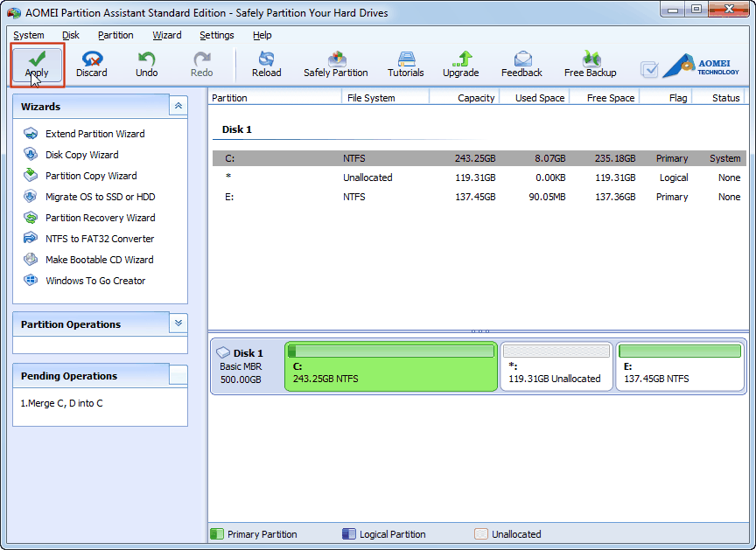Click the Migrate OS icon

coord(31,197)
